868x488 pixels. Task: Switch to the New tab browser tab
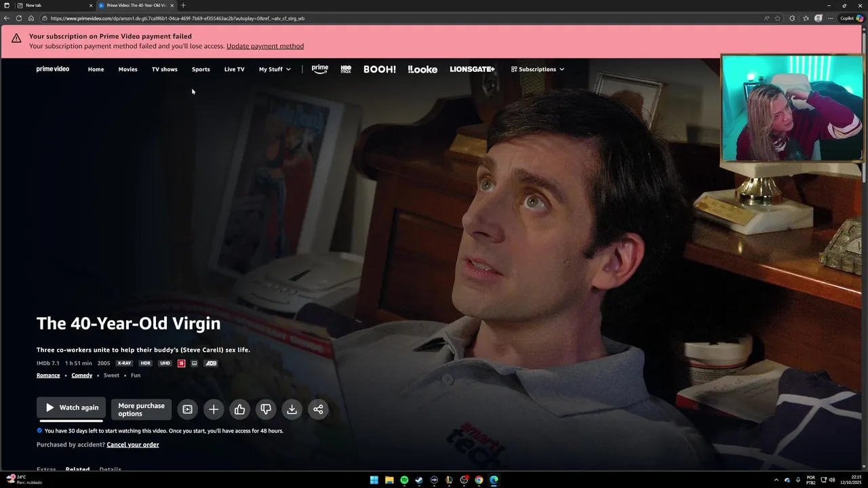click(54, 5)
